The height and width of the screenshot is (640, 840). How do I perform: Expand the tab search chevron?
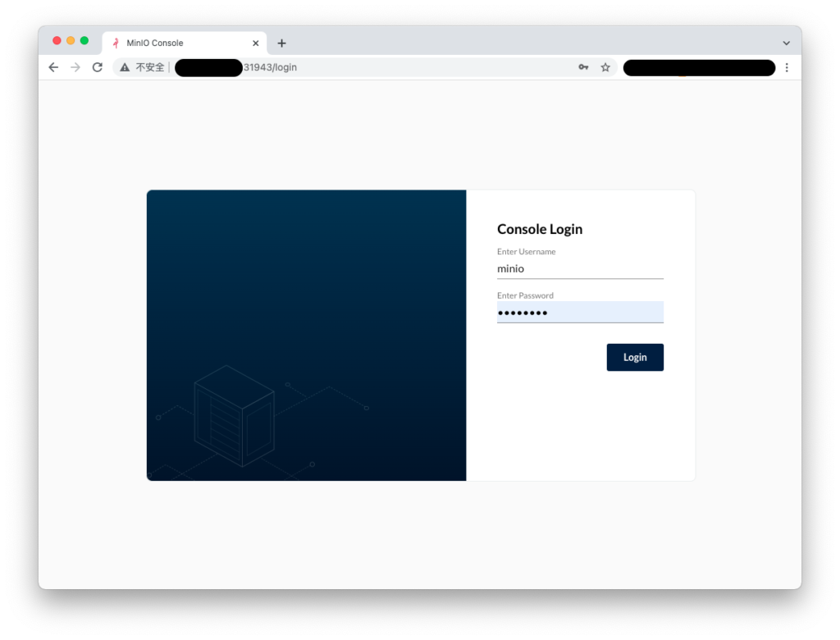[x=786, y=43]
